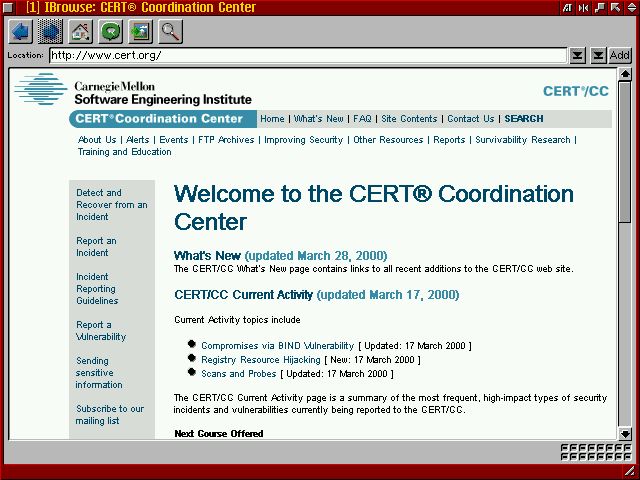Open the first location history dropdown arrow
This screenshot has width=640, height=480.
point(577,55)
